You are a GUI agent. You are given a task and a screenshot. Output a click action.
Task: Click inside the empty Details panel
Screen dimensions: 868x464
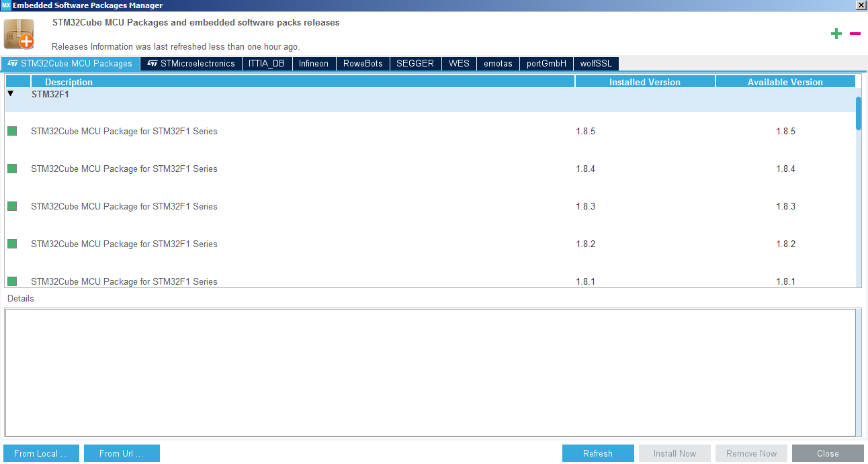tap(434, 372)
